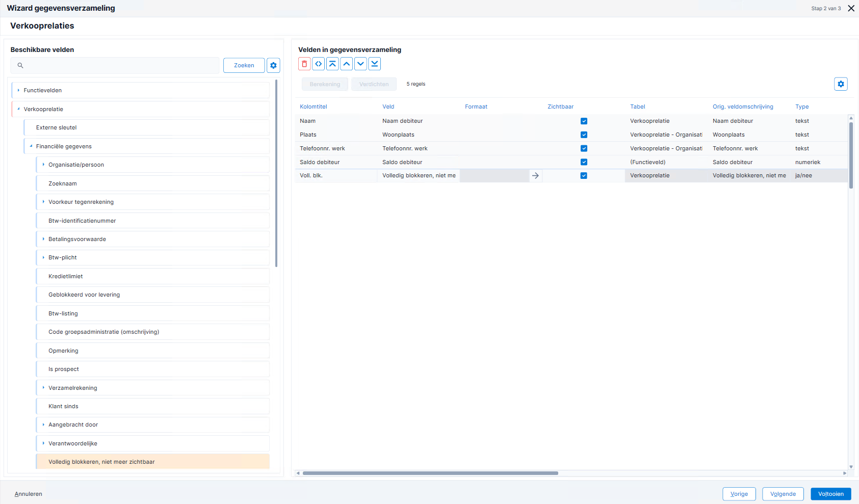Expand the Betalingsvoorwaarde node
Screen dimensions: 859x504
click(x=43, y=239)
